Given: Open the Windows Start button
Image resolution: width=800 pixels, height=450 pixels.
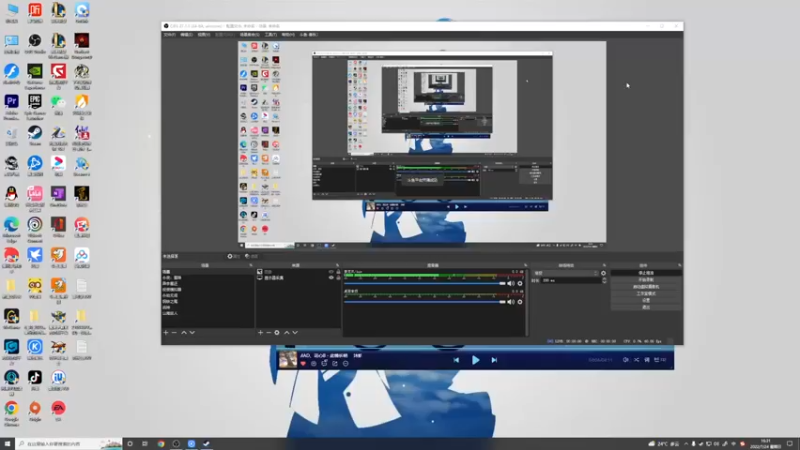Looking at the screenshot, I should click(7, 444).
